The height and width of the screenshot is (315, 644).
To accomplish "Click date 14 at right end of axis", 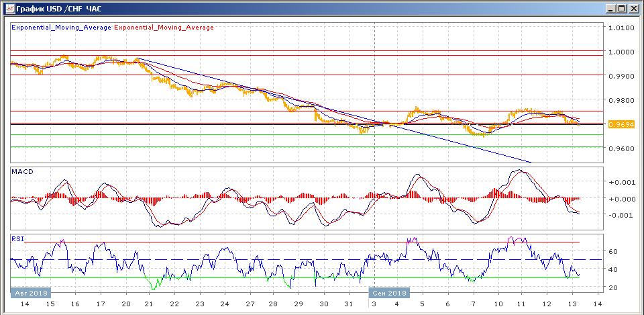I will click(x=597, y=304).
